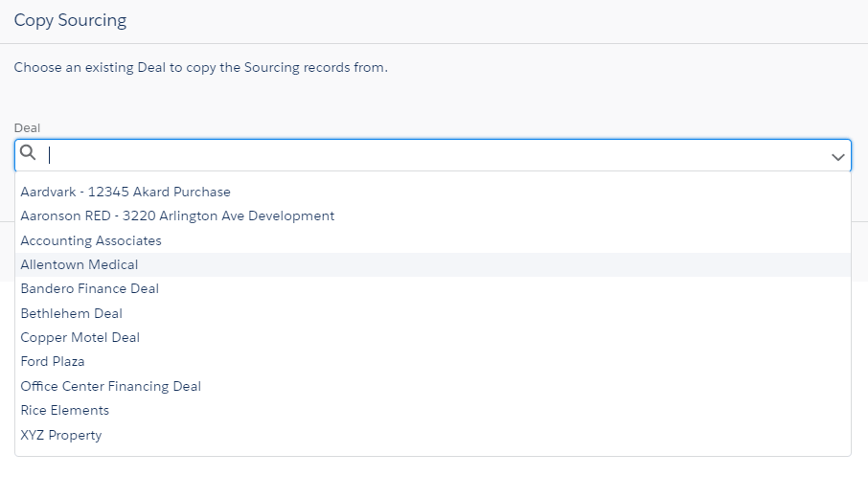Select Bethlehem Deal from the list
Image resolution: width=868 pixels, height=499 pixels.
(x=432, y=313)
